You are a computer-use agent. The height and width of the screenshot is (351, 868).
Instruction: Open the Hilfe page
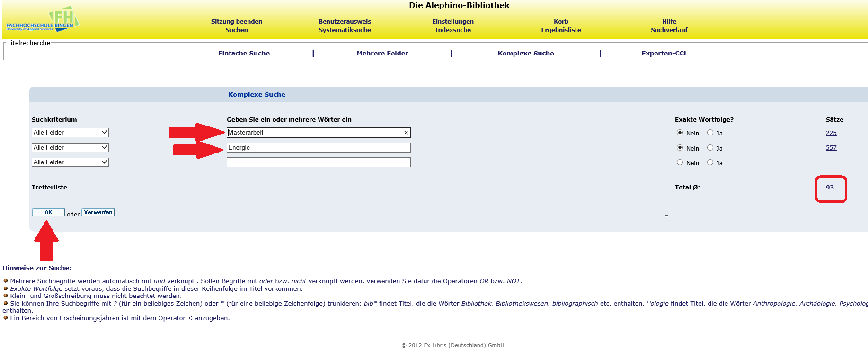point(669,22)
